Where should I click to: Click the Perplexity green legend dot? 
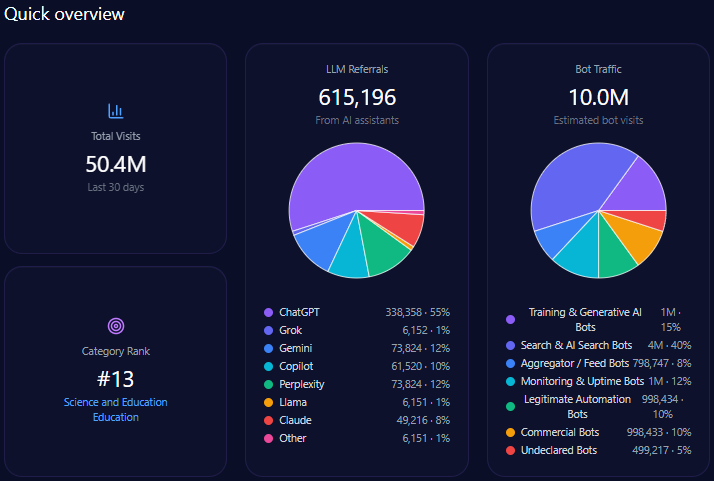pyautogui.click(x=268, y=384)
